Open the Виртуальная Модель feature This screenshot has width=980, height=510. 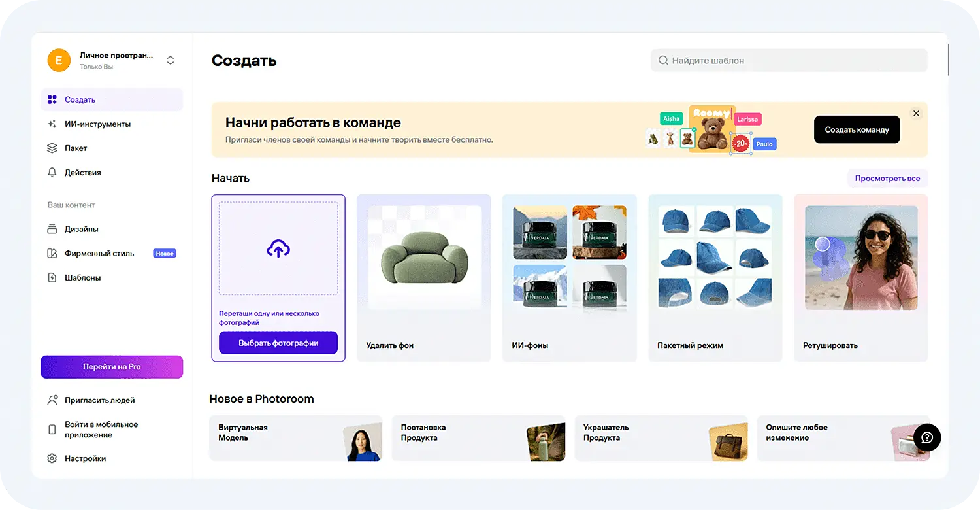click(x=295, y=437)
